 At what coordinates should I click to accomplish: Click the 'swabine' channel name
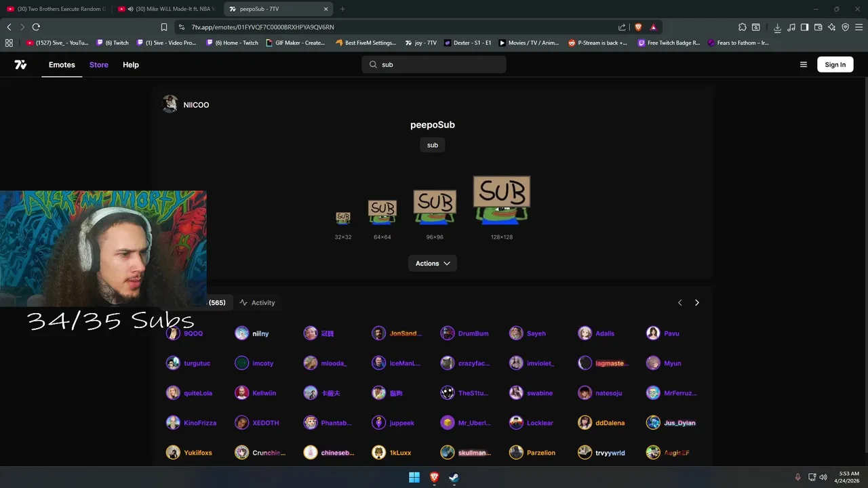541,393
